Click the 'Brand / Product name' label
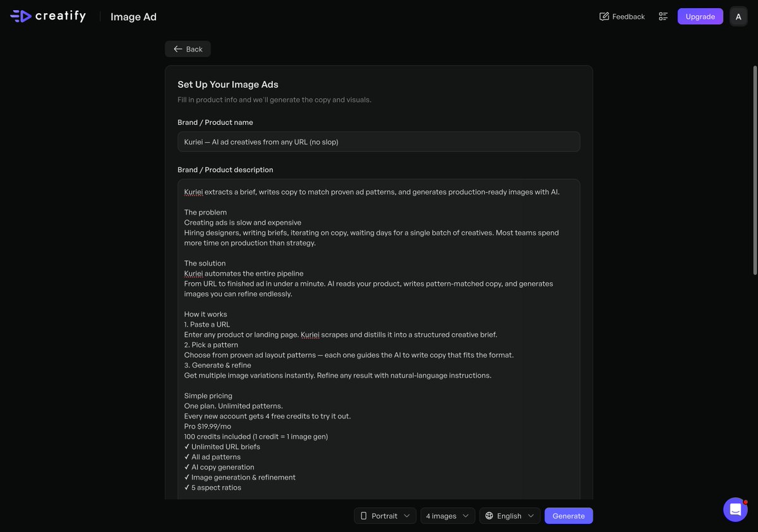 pos(215,122)
